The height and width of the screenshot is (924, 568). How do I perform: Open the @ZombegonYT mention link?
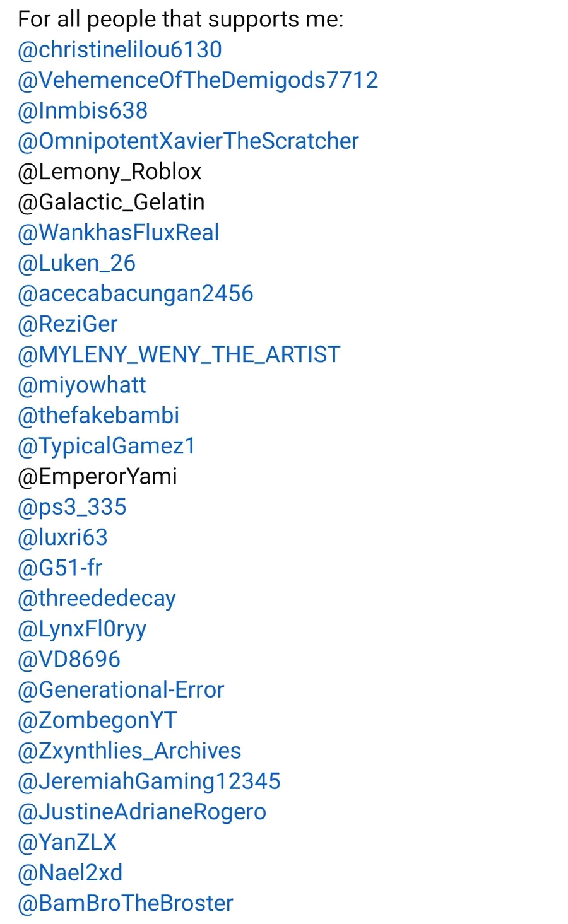point(97,720)
